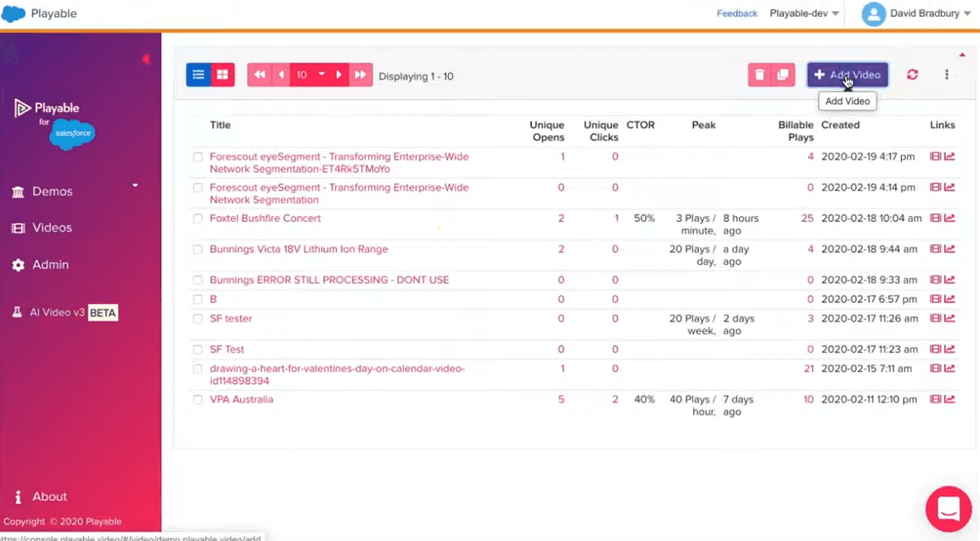Viewport: 980px width, 541px height.
Task: Click the trash delete icon button
Action: [760, 75]
